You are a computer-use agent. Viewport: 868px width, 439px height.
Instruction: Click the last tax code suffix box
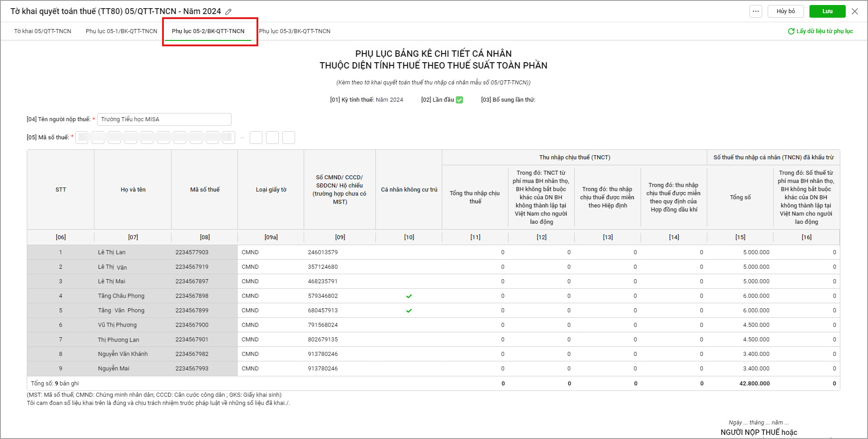coord(289,138)
